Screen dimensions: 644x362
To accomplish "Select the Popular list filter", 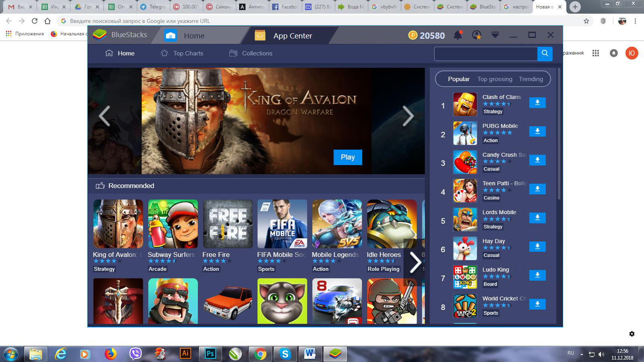I will click(x=458, y=79).
